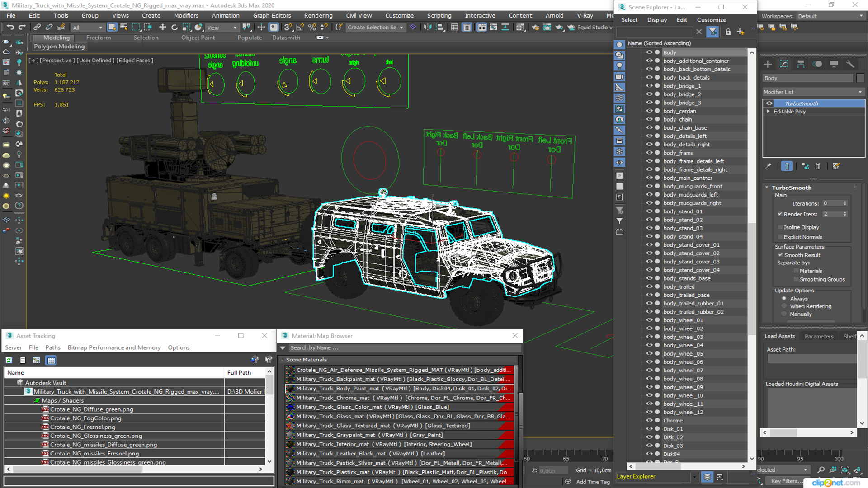This screenshot has height=488, width=868.
Task: Click the lock icon in Scene Explorer
Action: [728, 32]
